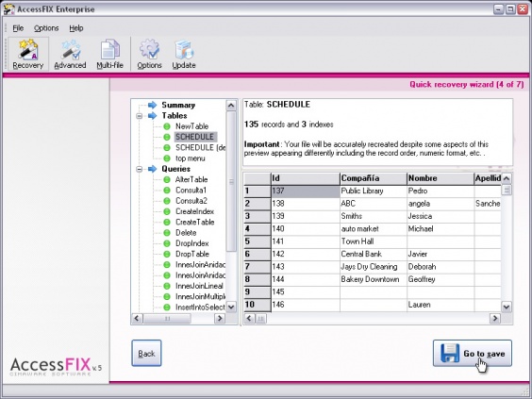Click row header number 5
Image resolution: width=532 pixels, height=399 pixels.
point(258,241)
